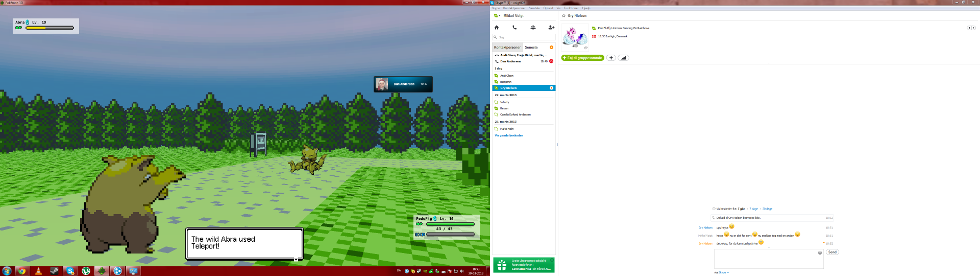Click the Pokémon 3D taskbar icon
The width and height of the screenshot is (980, 276).
point(102,271)
